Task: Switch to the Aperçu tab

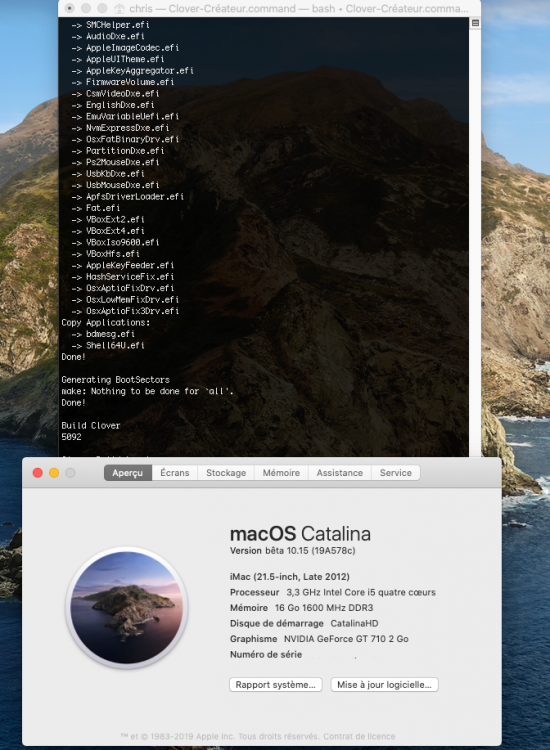Action: tap(128, 473)
